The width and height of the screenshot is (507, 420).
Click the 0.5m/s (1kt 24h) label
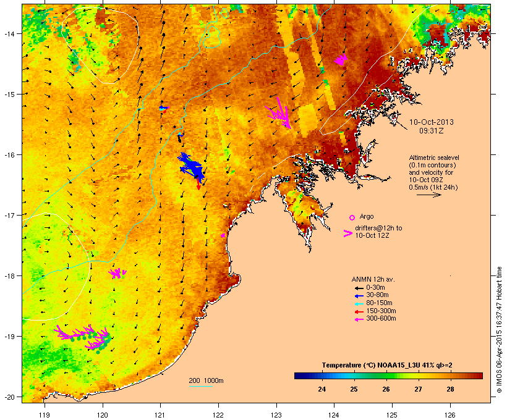pos(433,187)
